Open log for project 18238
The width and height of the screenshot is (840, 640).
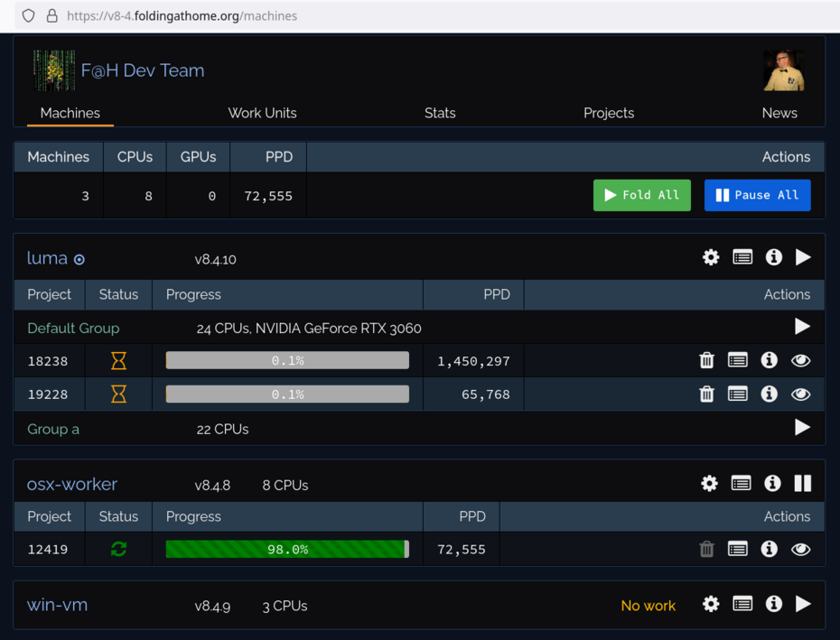738,360
